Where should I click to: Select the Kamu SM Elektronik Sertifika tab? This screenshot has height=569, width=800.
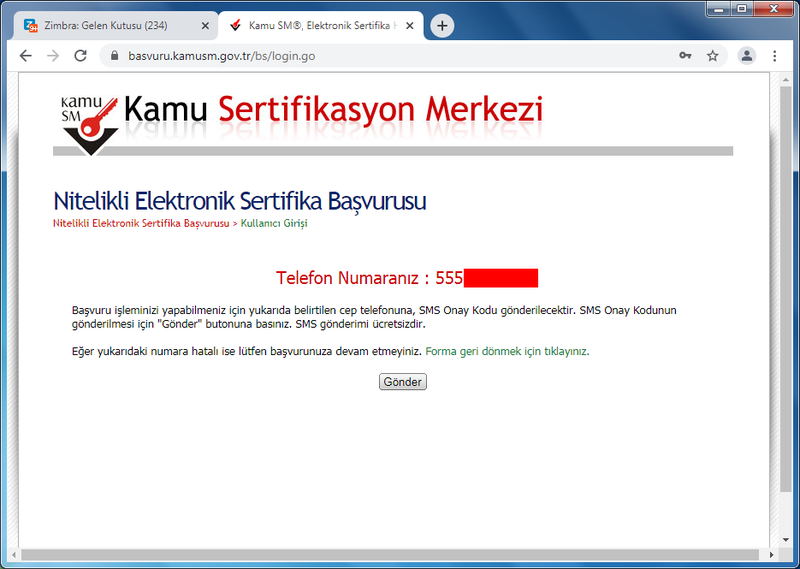point(315,25)
